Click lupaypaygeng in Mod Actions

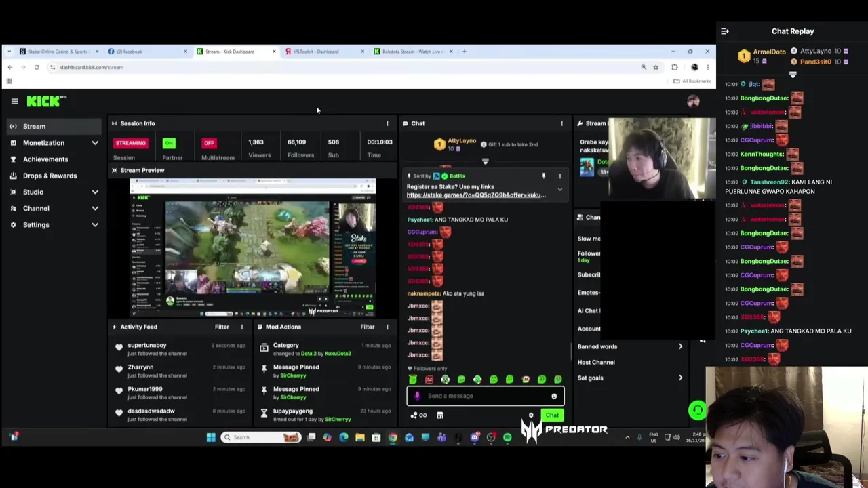pos(292,411)
